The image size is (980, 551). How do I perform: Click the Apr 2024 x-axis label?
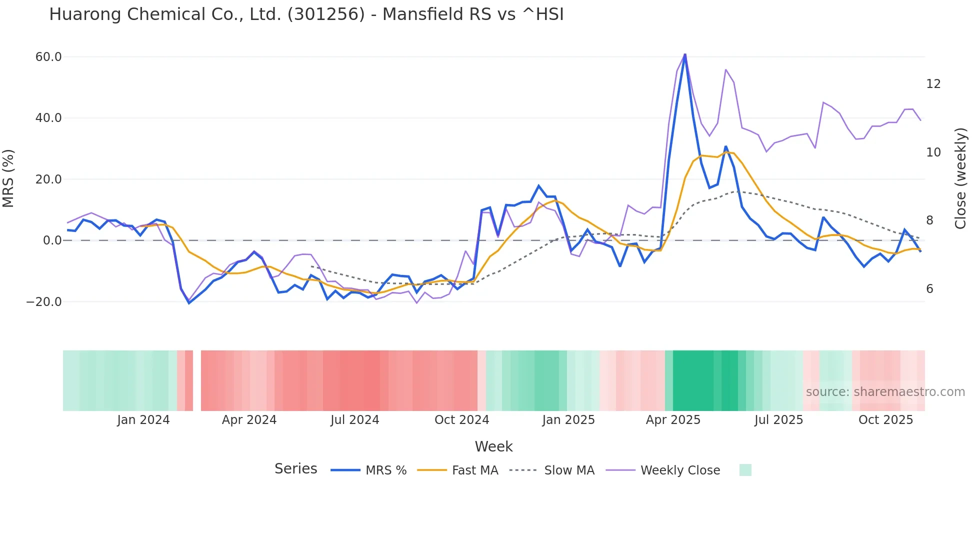249,420
